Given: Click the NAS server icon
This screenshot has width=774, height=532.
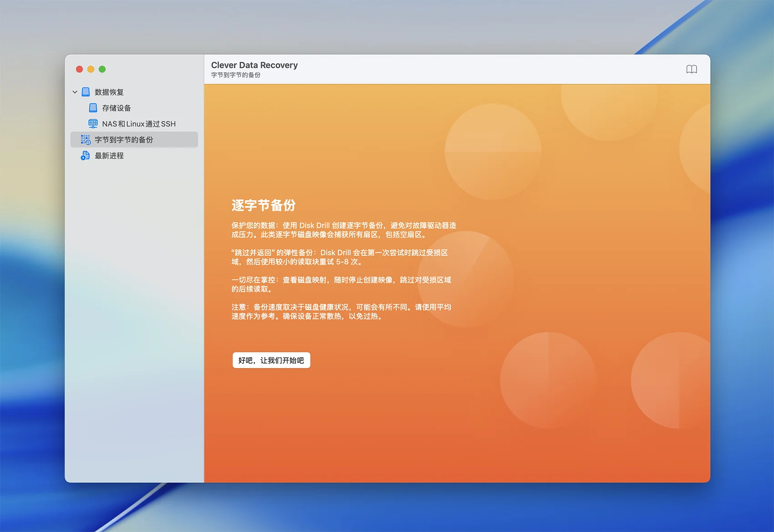Looking at the screenshot, I should [93, 124].
